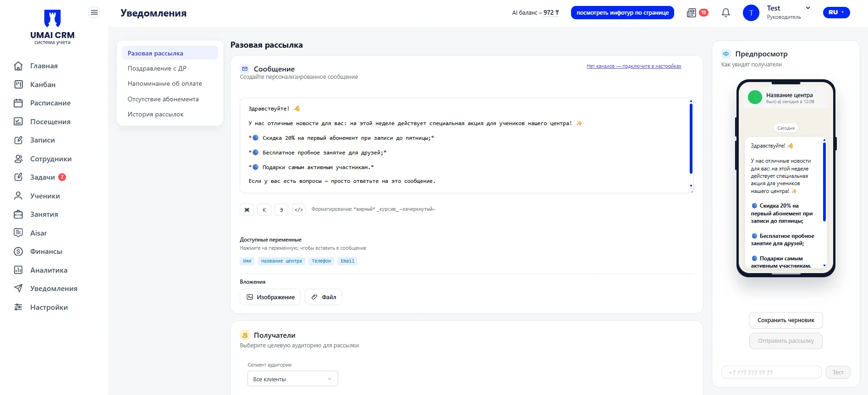
Task: Apply italic formatting with К button
Action: 264,209
